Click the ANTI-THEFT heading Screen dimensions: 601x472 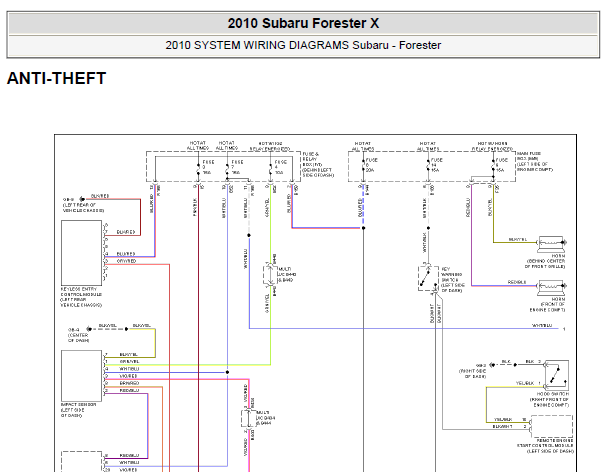(x=56, y=78)
